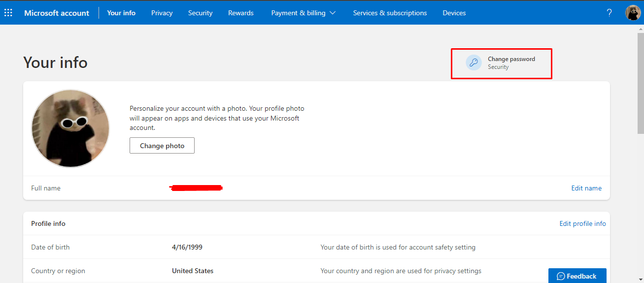Open the Edit profile info link

click(583, 223)
